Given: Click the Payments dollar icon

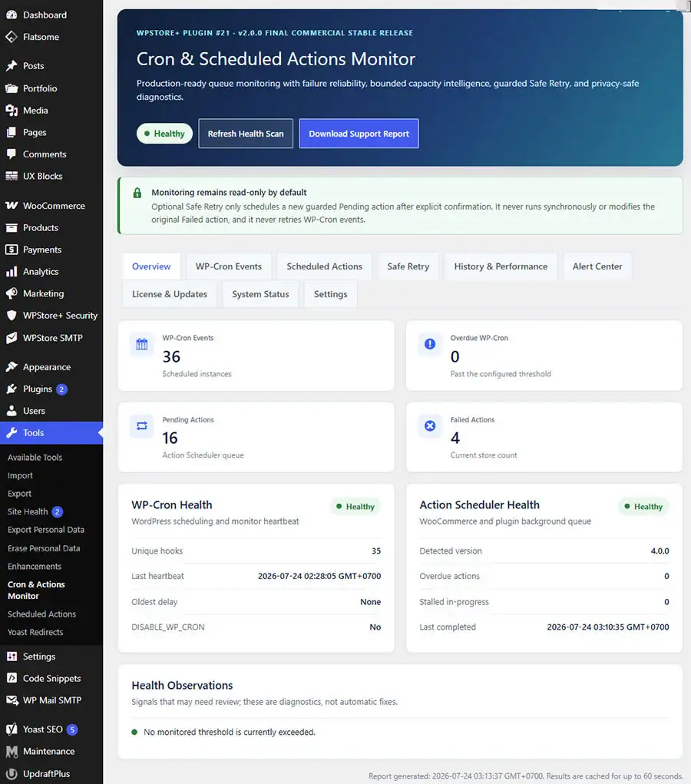Looking at the screenshot, I should click(12, 250).
